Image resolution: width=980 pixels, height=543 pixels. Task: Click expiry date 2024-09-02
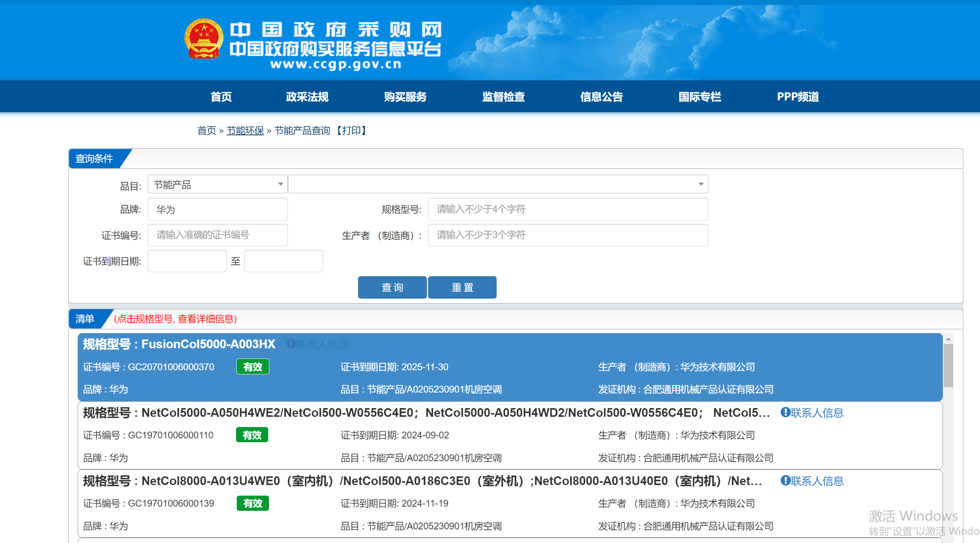(x=425, y=435)
